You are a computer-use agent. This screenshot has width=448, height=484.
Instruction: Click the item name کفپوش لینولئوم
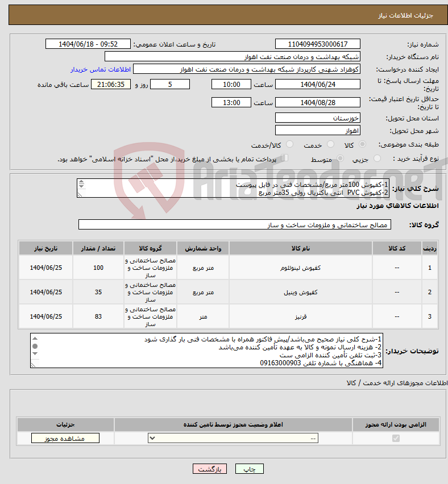coord(300,268)
